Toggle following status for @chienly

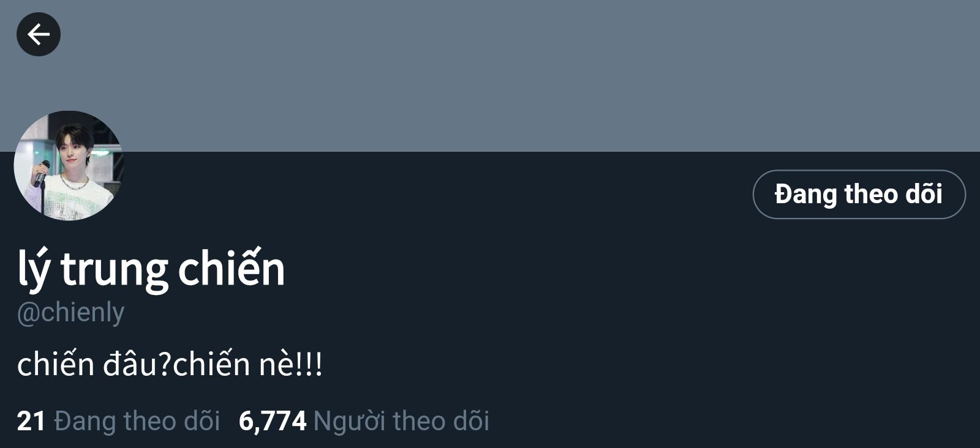[859, 194]
